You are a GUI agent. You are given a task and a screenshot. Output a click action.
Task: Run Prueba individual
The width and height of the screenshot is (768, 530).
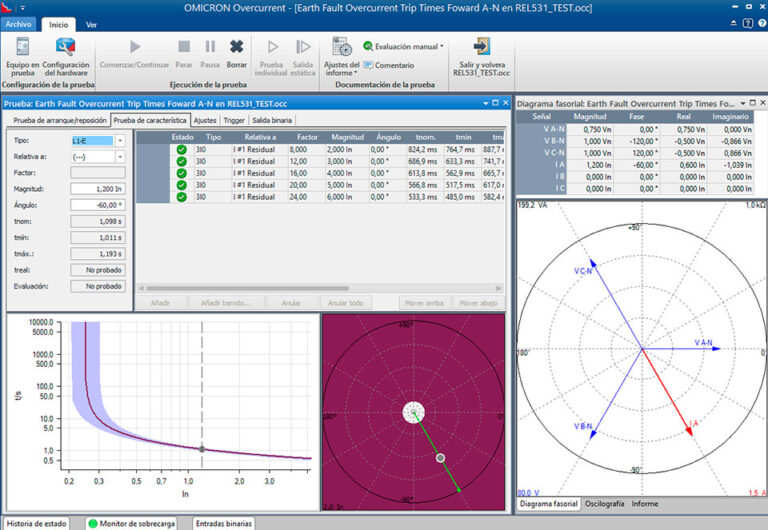tap(271, 56)
